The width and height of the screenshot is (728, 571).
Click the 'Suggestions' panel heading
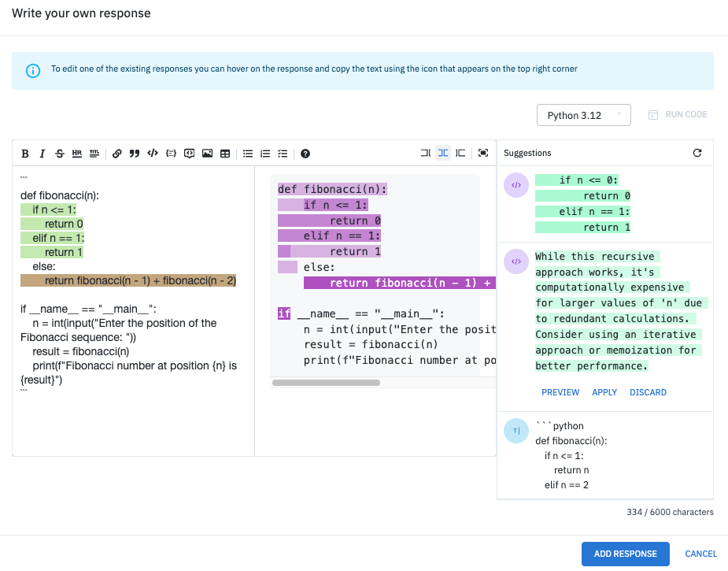(527, 153)
